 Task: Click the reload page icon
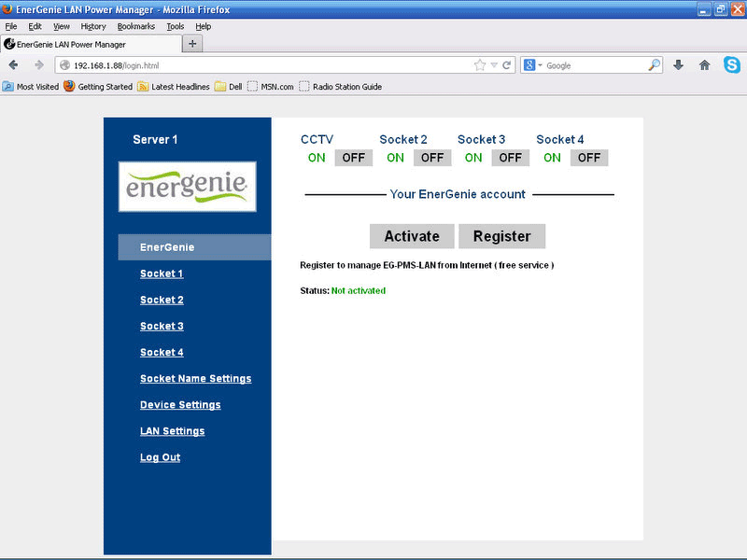[x=507, y=65]
